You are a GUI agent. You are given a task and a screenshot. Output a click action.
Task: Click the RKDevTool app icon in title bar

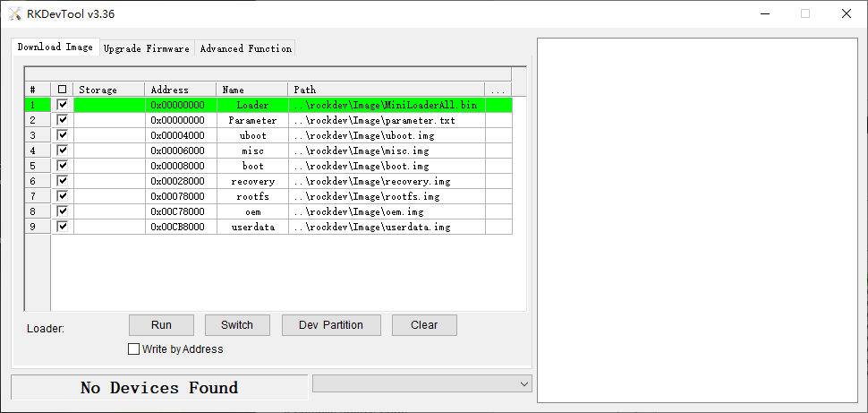pos(15,13)
